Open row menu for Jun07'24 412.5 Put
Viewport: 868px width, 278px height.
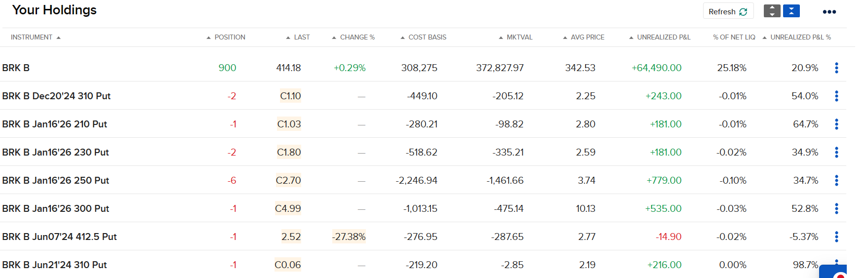[836, 237]
